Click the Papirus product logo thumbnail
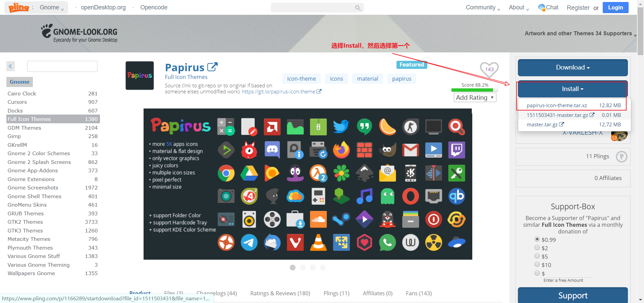644x303 pixels. pos(140,76)
